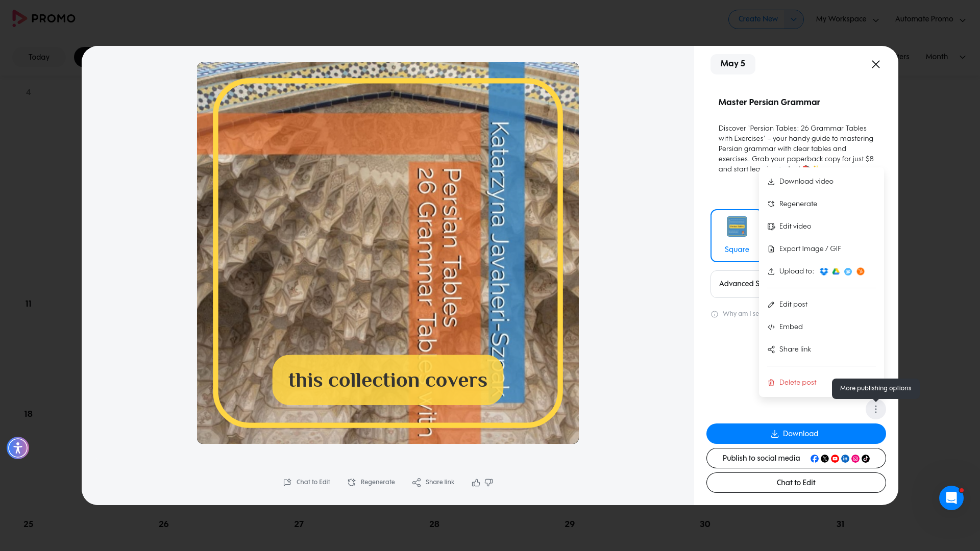The image size is (980, 551).
Task: Select Edit video menu entry
Action: coord(821,227)
